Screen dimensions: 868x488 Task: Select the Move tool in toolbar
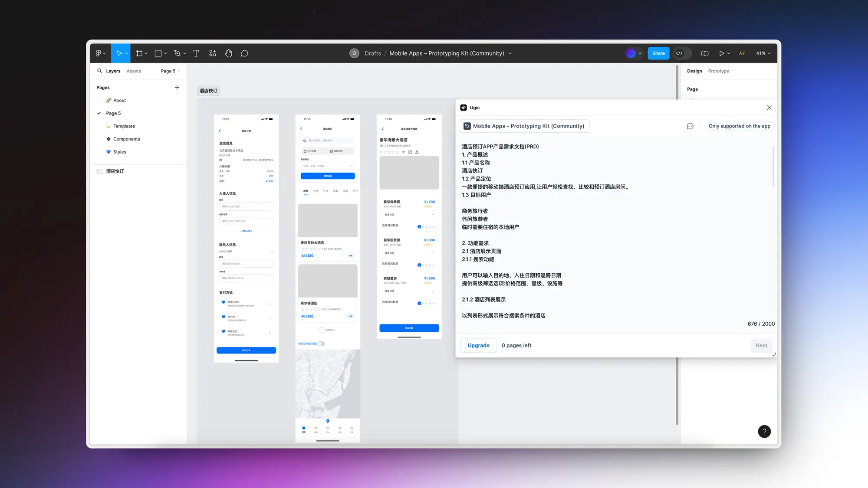[x=119, y=53]
